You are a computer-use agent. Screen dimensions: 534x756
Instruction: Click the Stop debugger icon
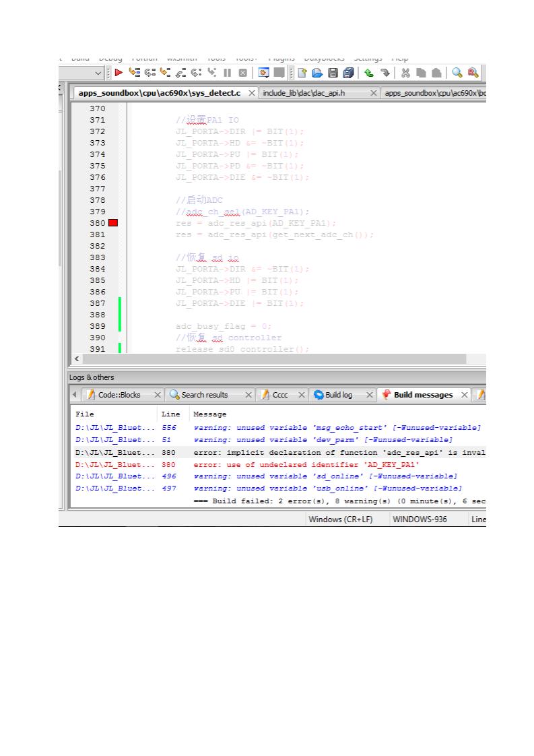pos(242,73)
